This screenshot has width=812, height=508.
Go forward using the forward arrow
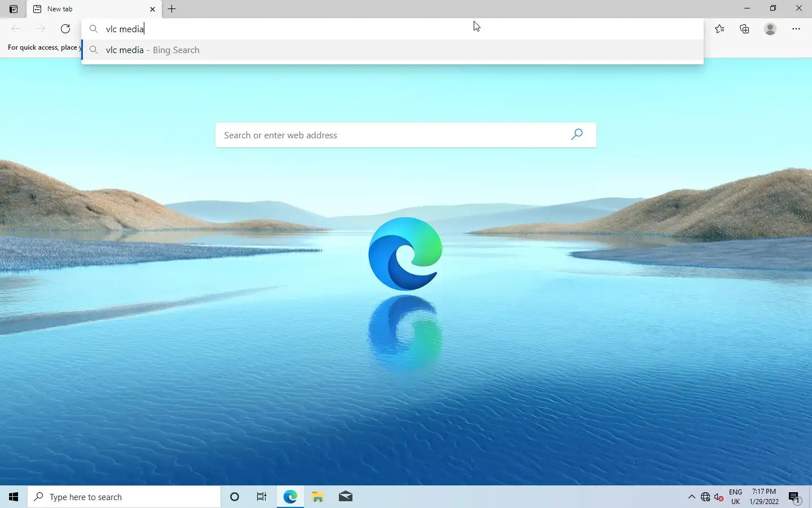tap(41, 29)
